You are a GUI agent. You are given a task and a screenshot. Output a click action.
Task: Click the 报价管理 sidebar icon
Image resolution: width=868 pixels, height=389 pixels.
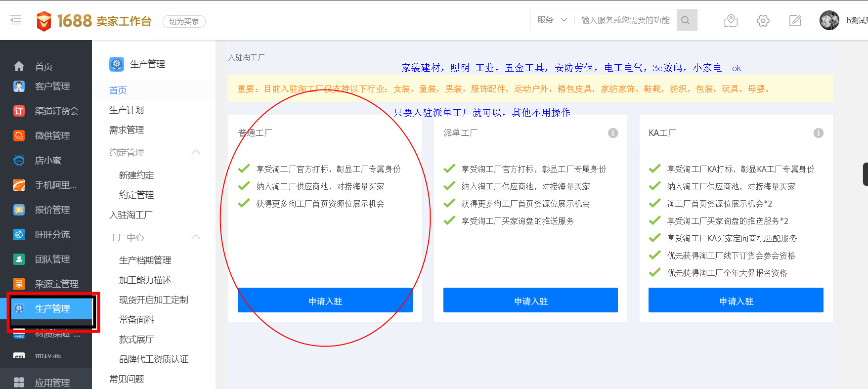click(x=19, y=210)
